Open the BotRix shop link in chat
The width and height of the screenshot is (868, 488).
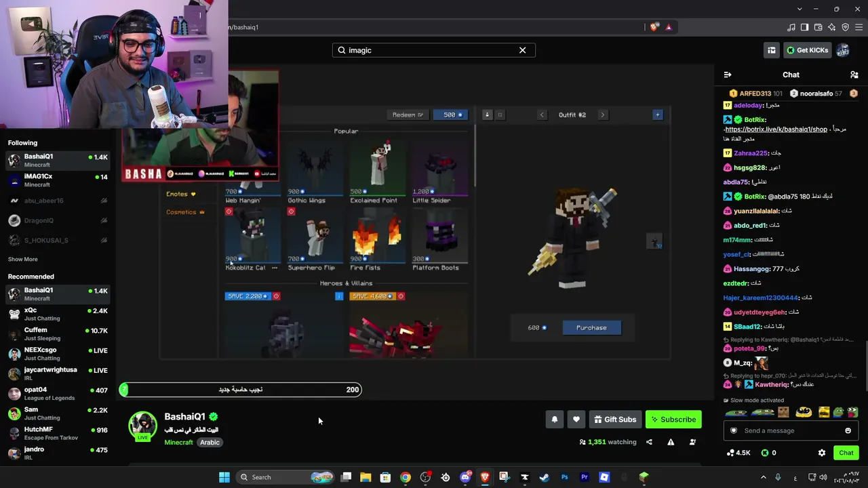[776, 129]
